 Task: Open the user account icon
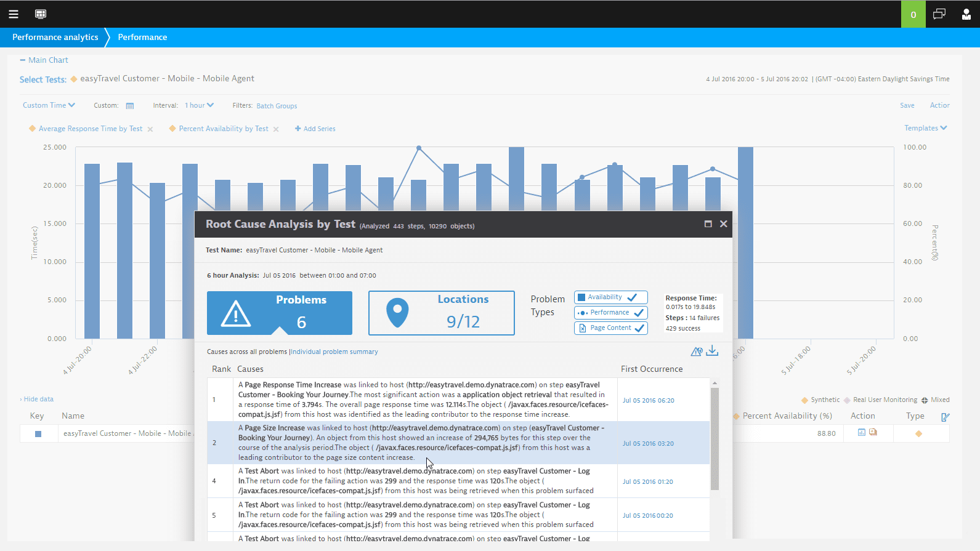(x=966, y=14)
